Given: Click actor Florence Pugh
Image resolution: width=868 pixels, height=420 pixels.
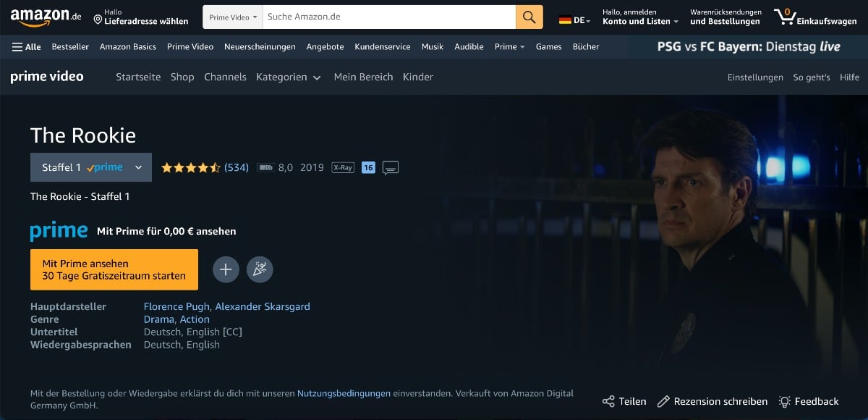Looking at the screenshot, I should [176, 306].
